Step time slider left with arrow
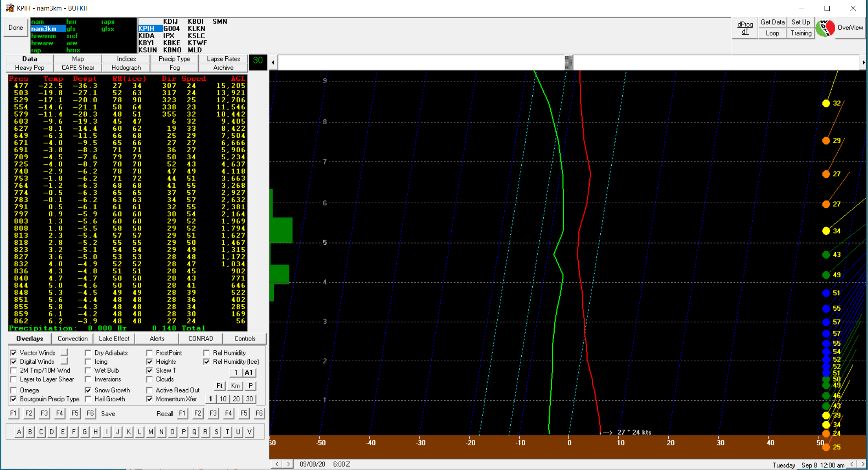868x470 pixels. (x=273, y=62)
